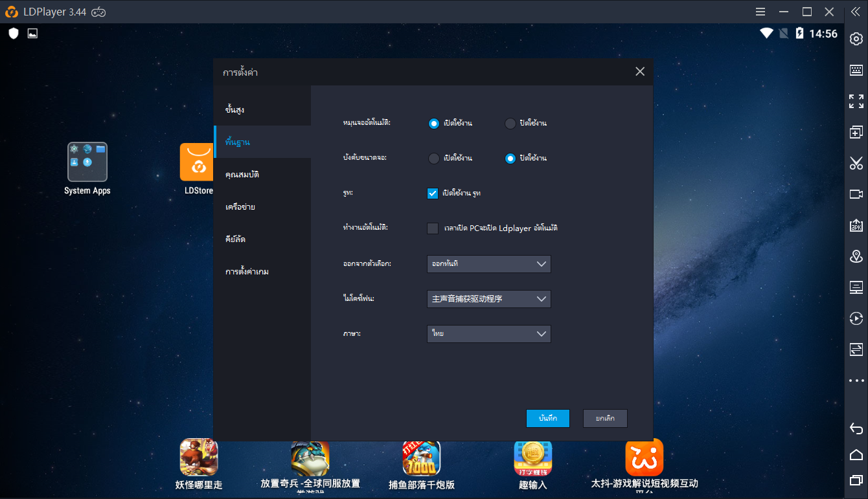Open the microphone device dropdown

(488, 299)
